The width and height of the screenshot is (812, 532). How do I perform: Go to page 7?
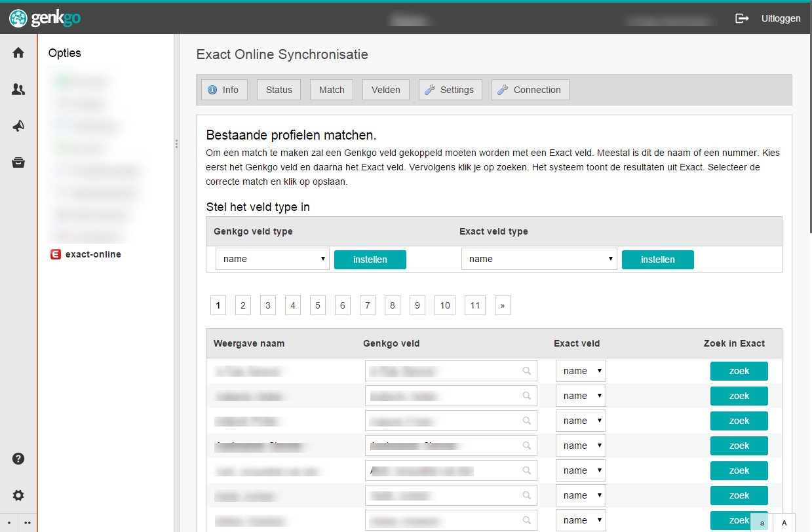(368, 305)
